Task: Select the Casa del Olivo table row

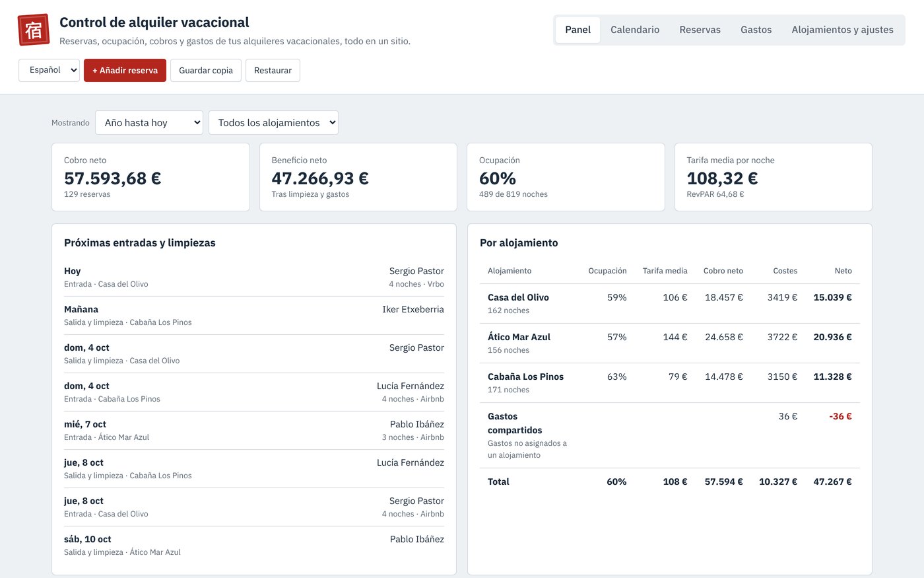Action: click(x=669, y=303)
